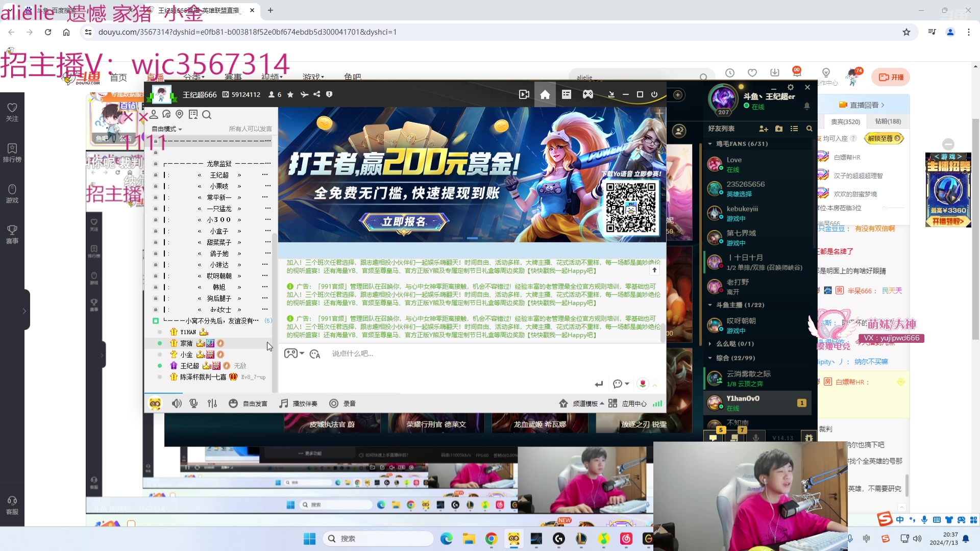This screenshot has width=980, height=551.
Task: Open 赛事 in Douyu left sidebar
Action: click(x=12, y=234)
